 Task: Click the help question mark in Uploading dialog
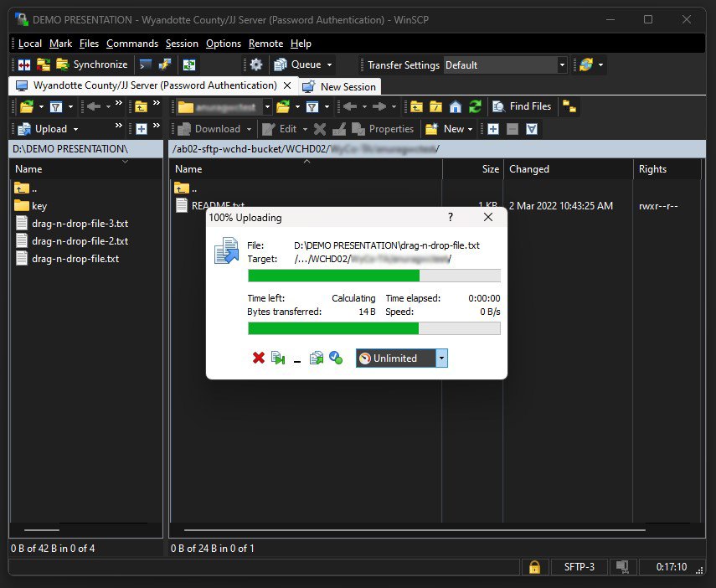click(451, 217)
